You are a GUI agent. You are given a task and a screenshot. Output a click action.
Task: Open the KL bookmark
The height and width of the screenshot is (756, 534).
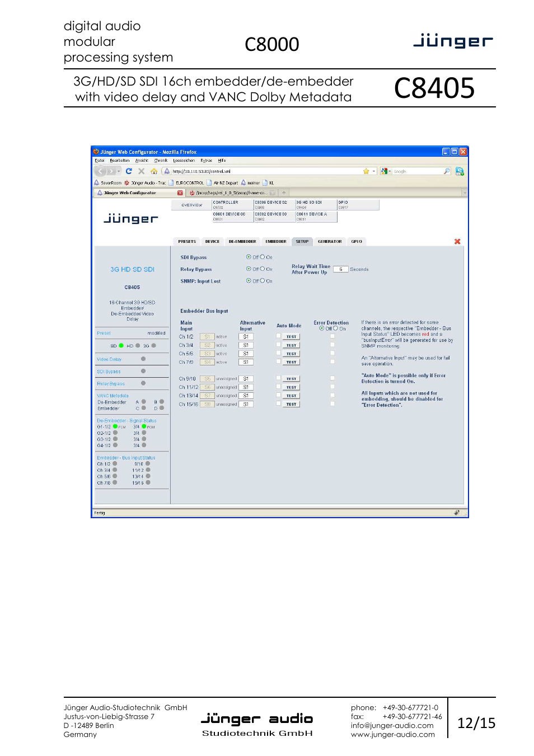tap(268, 182)
